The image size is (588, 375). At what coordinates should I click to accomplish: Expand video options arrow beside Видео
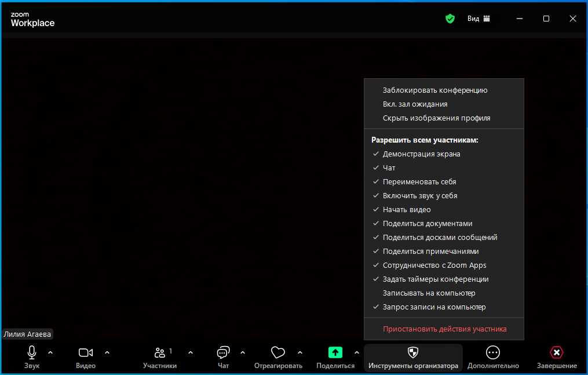[107, 353]
